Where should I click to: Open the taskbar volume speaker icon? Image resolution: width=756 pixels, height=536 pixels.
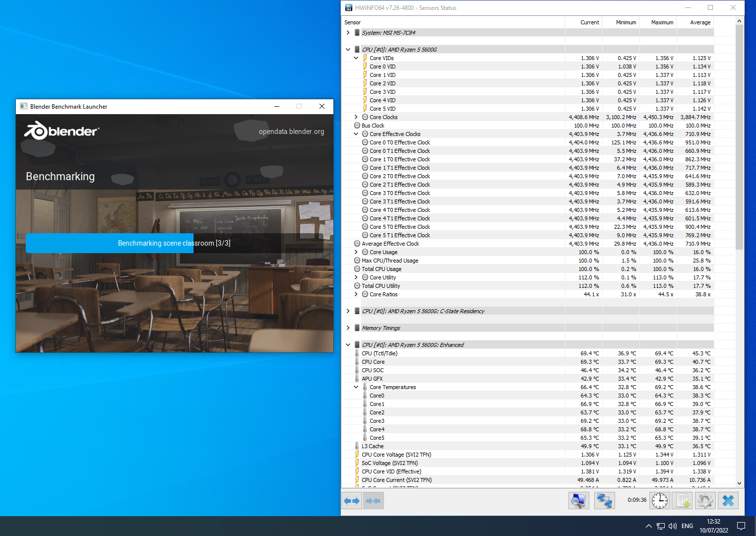click(673, 526)
